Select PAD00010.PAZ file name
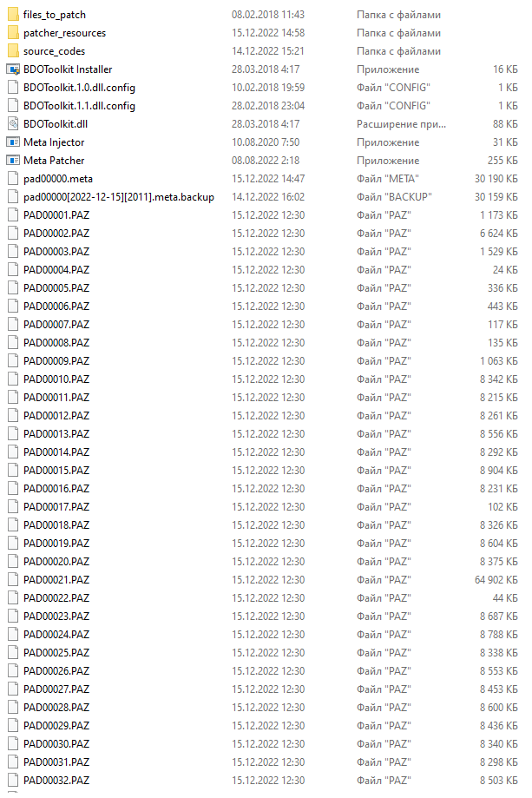 coord(56,379)
